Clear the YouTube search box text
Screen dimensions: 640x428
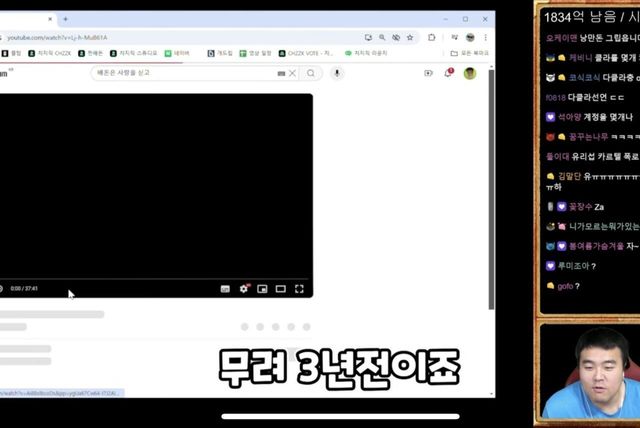[292, 73]
